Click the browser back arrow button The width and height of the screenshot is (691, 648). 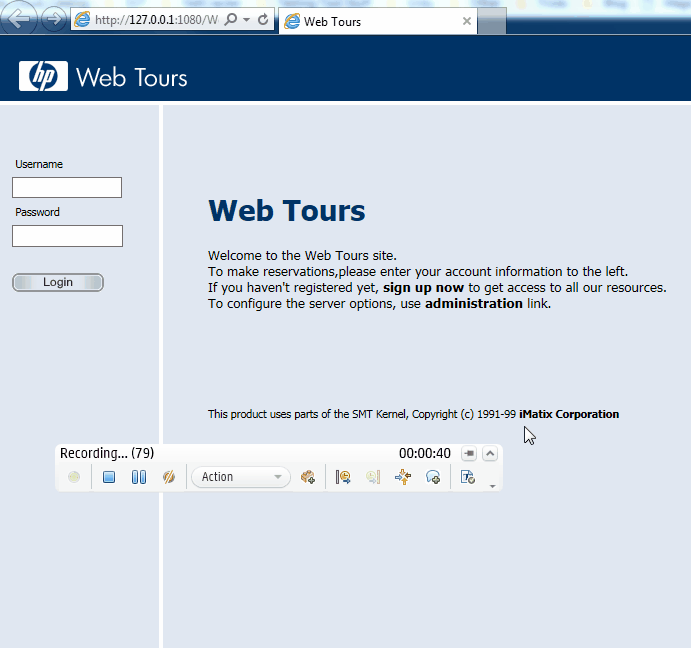click(21, 18)
